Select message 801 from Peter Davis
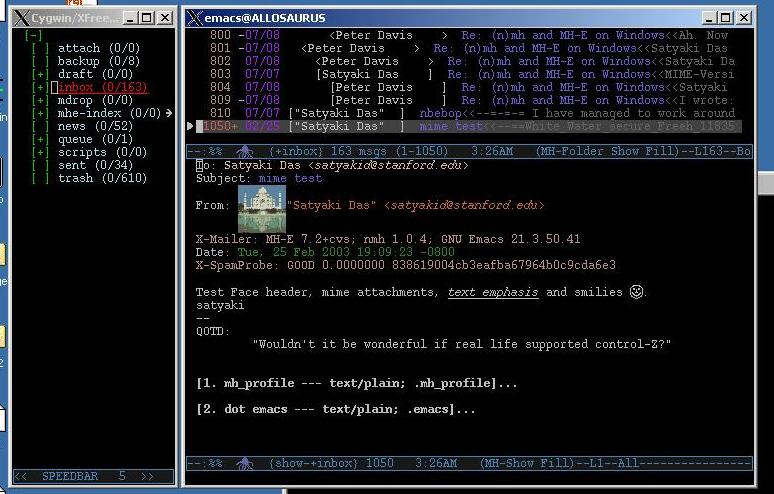This screenshot has height=494, width=774. pyautogui.click(x=469, y=48)
